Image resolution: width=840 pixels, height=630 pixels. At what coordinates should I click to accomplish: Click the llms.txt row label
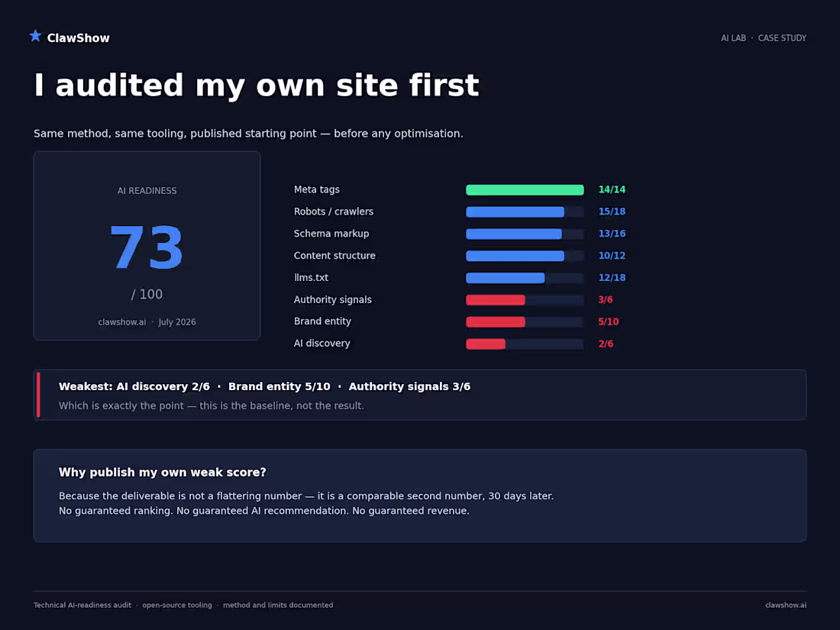311,277
